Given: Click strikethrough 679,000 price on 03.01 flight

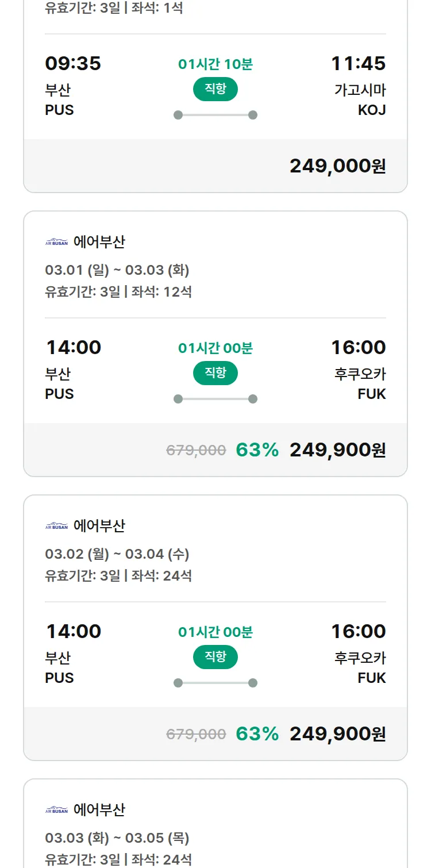Looking at the screenshot, I should tap(196, 451).
